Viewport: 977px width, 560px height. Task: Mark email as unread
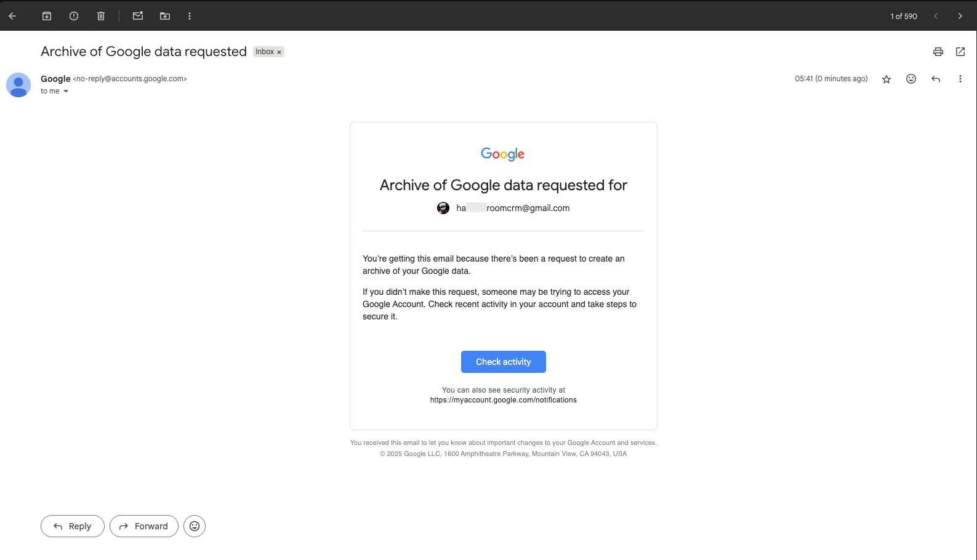tap(138, 16)
